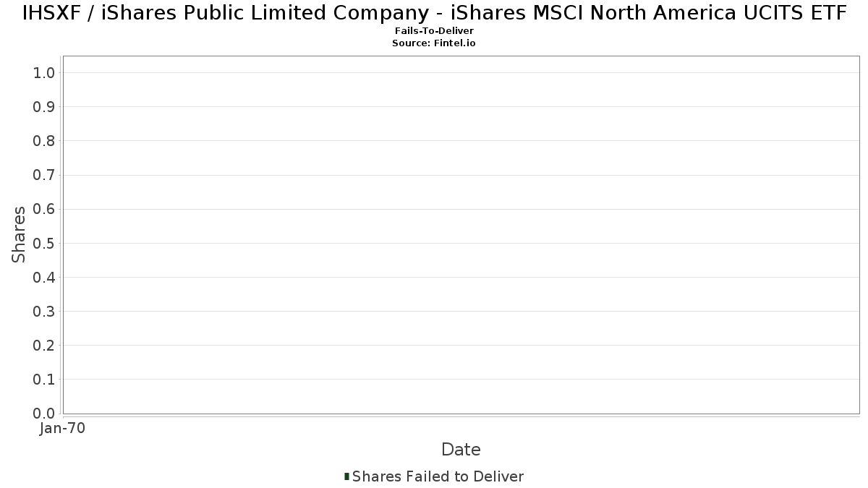868x488 pixels.
Task: Toggle the Shares Failed to Deliver legend label
Action: [x=438, y=476]
